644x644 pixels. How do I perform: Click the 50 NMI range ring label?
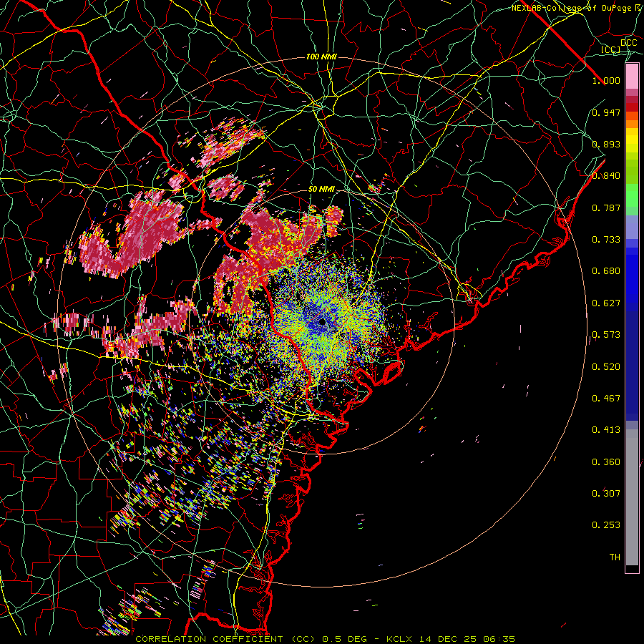321,189
